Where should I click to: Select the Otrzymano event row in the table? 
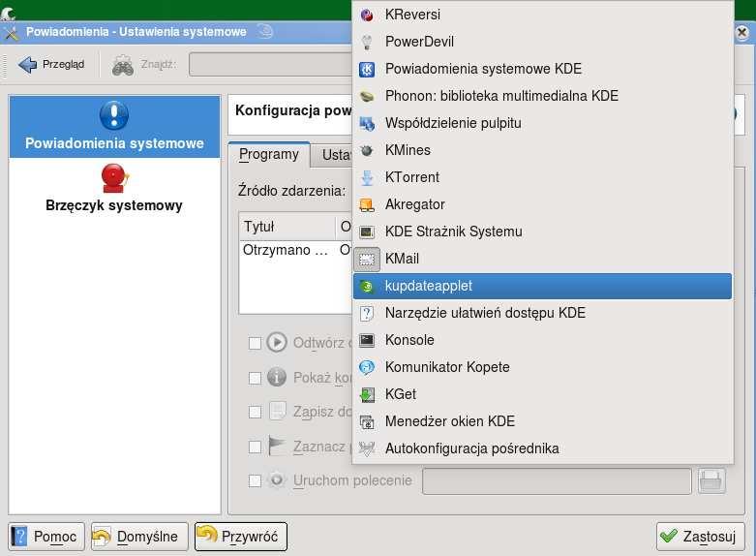tap(296, 250)
